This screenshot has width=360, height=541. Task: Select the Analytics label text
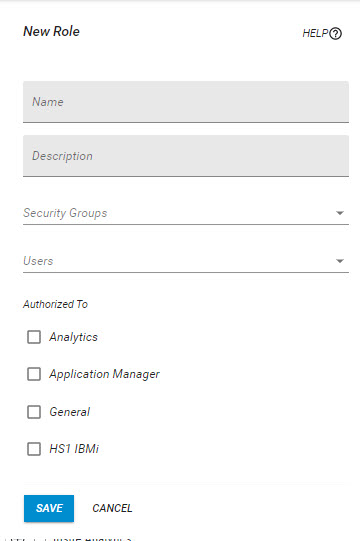coord(74,337)
